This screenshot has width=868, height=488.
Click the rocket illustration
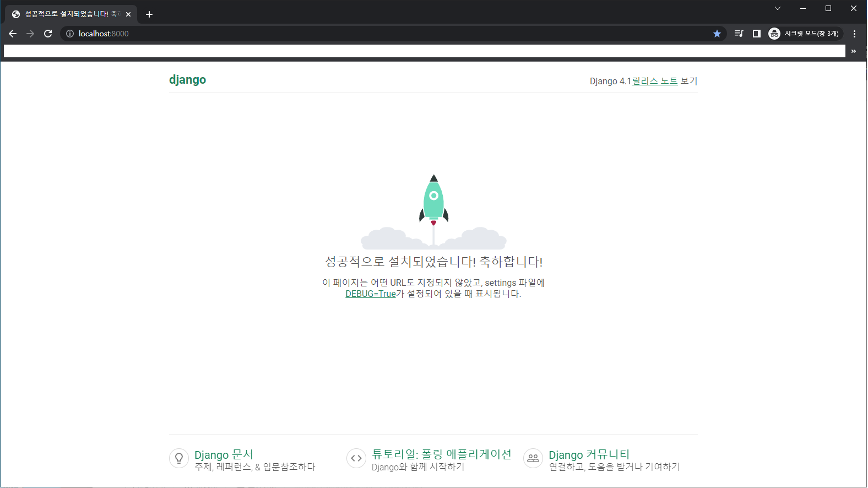coord(433,212)
